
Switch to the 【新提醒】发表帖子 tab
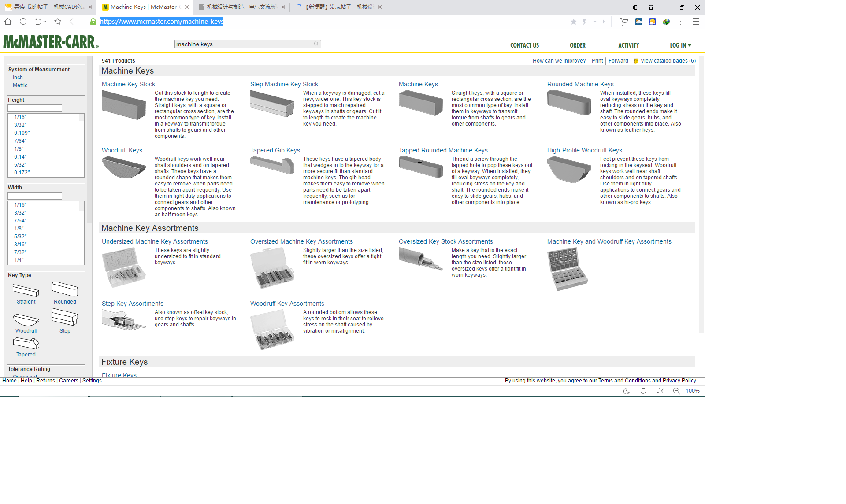[x=338, y=7]
